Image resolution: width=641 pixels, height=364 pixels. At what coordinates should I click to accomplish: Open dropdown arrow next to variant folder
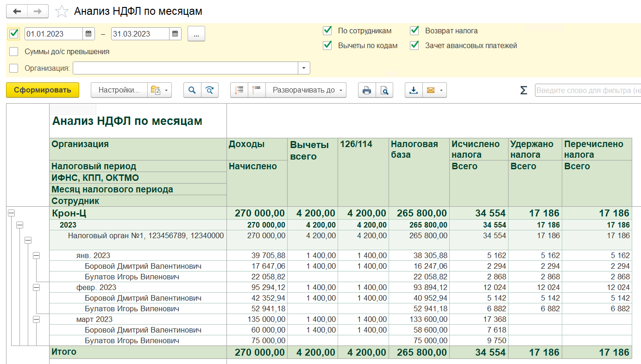tap(166, 90)
